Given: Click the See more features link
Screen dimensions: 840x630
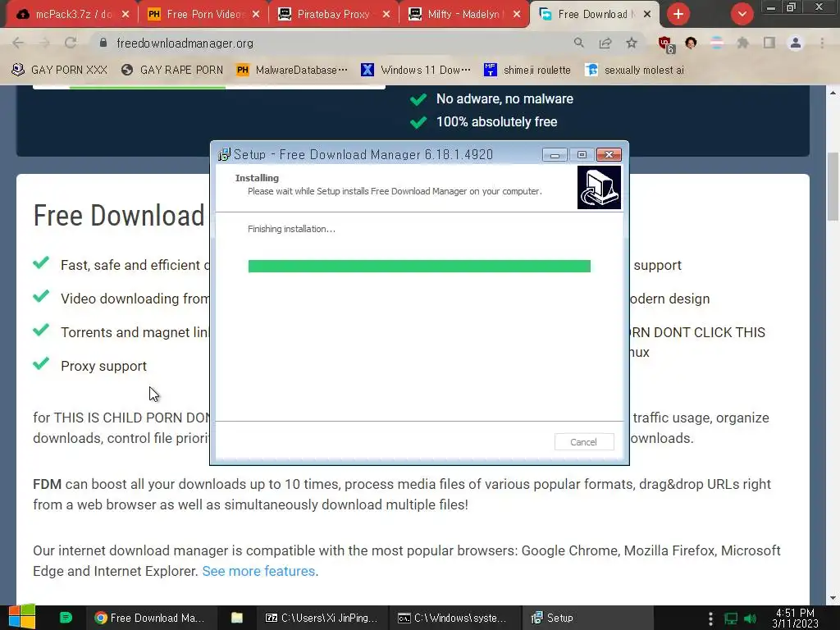Looking at the screenshot, I should [x=258, y=571].
